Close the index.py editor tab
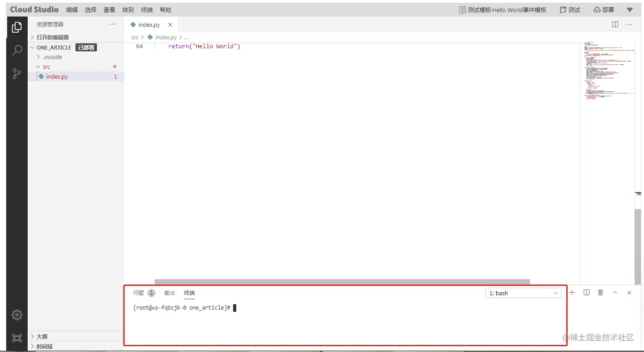Screen dimensions: 644x352 pos(170,25)
